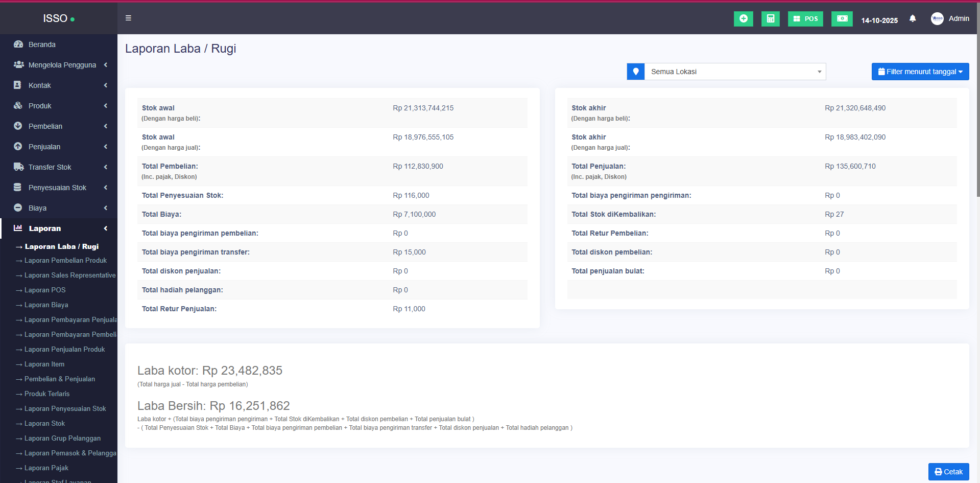Open the Semua Lokasi dropdown
The height and width of the screenshot is (483, 980).
pos(734,72)
